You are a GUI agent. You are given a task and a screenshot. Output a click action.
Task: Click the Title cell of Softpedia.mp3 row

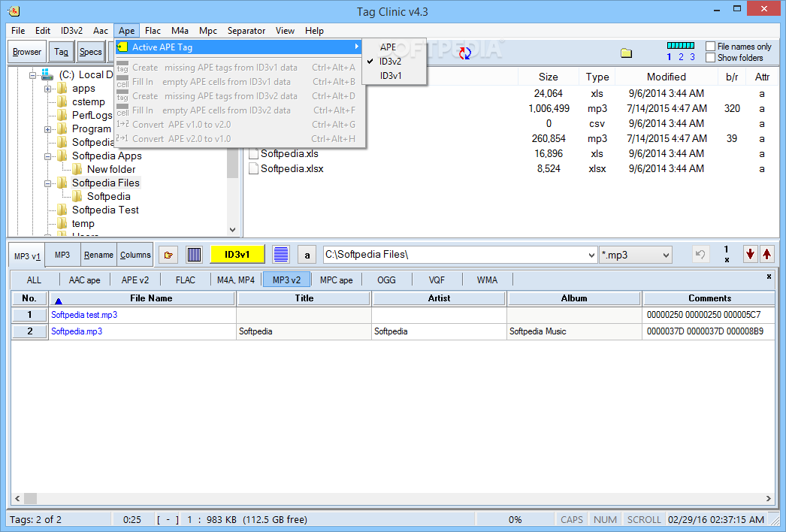(x=304, y=331)
